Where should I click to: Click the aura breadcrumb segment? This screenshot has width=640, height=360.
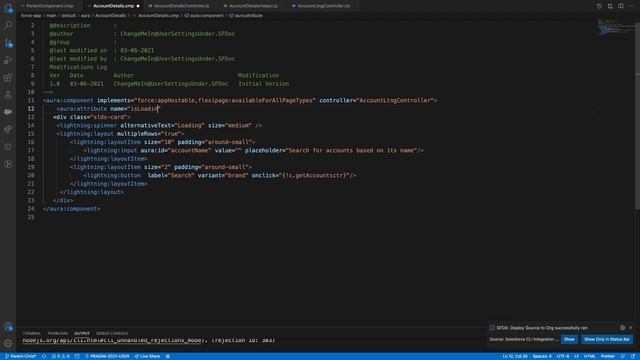click(x=85, y=16)
